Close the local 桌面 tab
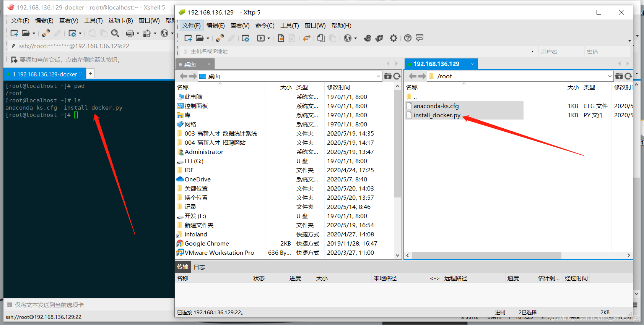 (x=209, y=64)
